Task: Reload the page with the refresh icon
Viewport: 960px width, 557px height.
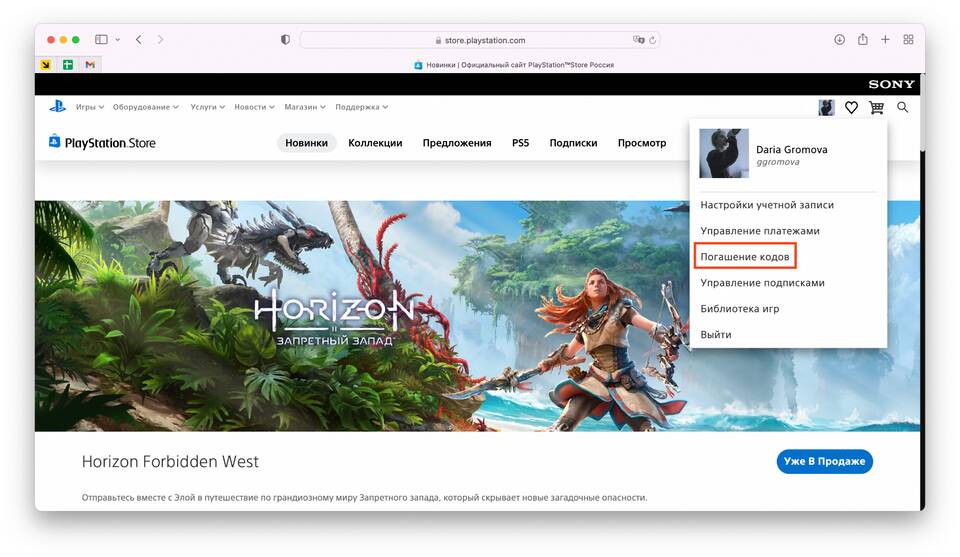Action: point(653,40)
